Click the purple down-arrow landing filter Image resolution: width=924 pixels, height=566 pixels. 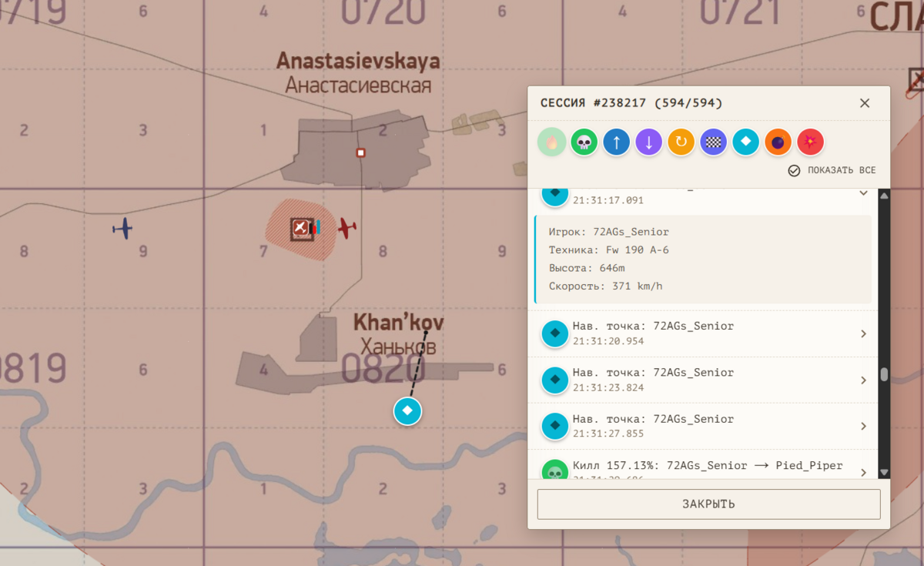[649, 142]
